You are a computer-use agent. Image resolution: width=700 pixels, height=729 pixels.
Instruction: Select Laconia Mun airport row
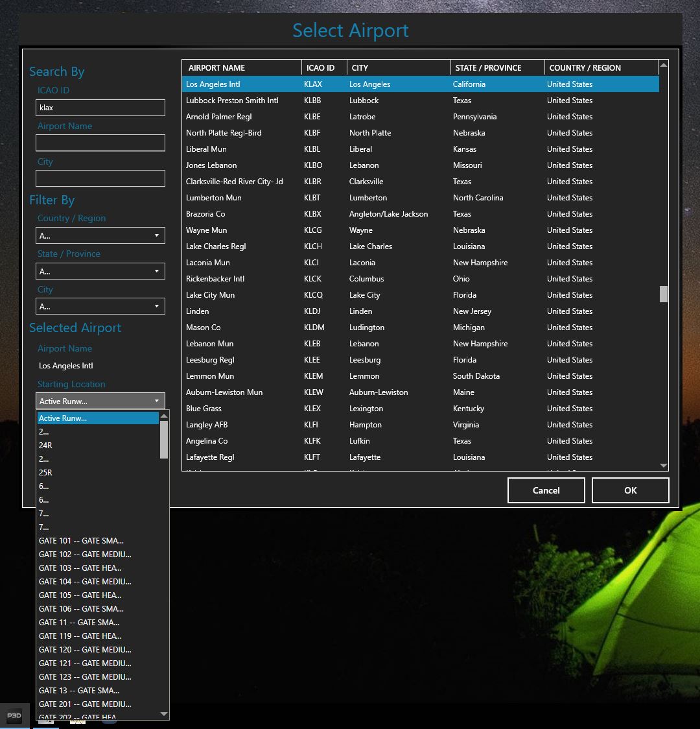421,263
